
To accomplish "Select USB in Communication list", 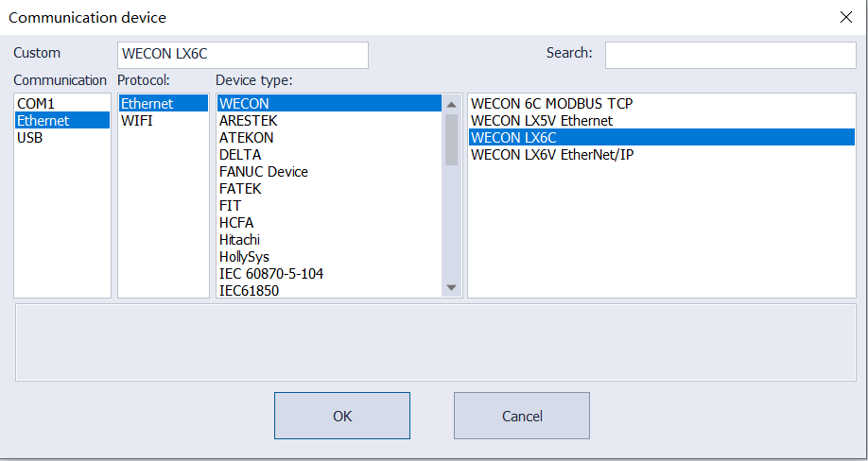I will pos(62,138).
